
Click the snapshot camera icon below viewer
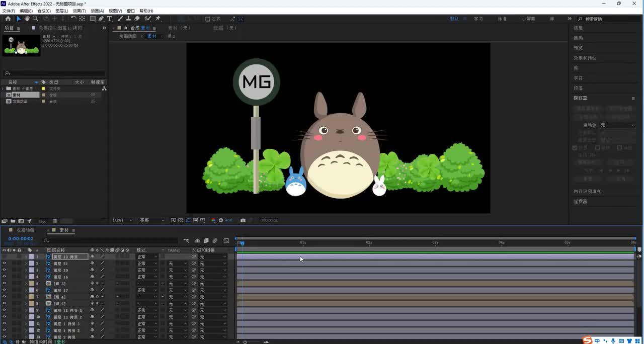point(243,220)
